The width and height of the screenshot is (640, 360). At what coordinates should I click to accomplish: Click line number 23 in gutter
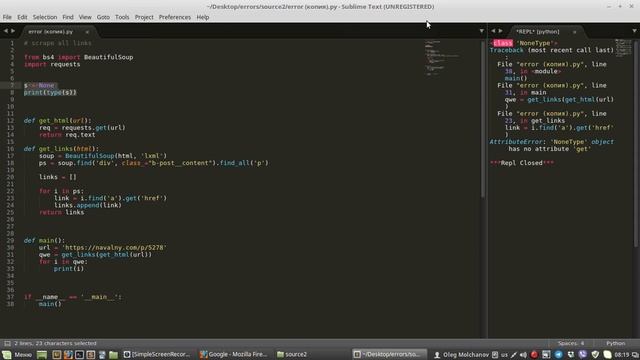tap(11, 198)
